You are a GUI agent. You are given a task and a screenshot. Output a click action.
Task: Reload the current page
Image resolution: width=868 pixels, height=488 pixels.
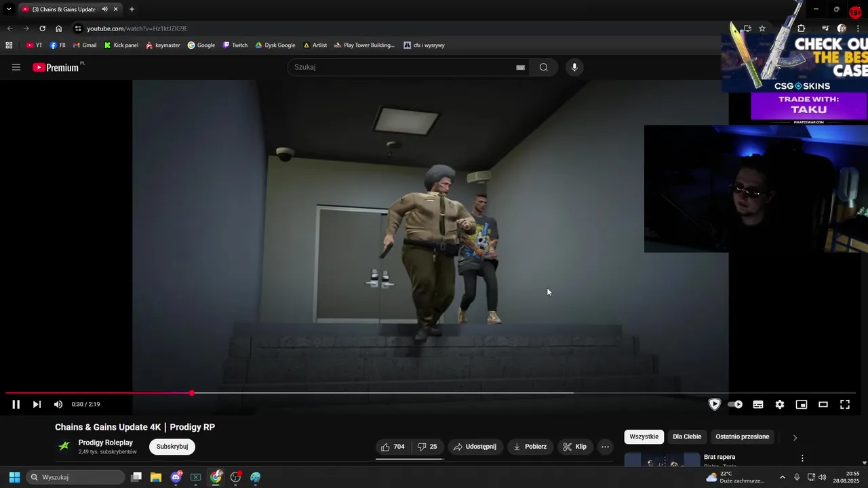coord(42,28)
